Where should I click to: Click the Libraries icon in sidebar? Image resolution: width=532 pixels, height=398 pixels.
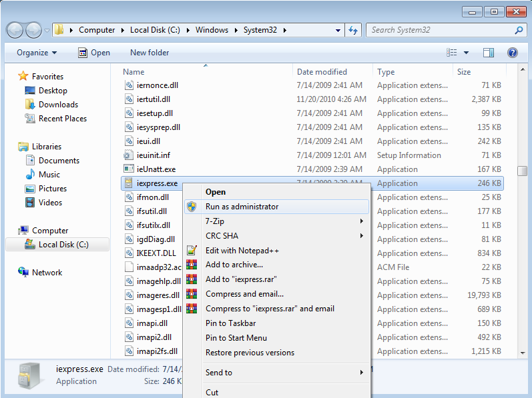(23, 146)
